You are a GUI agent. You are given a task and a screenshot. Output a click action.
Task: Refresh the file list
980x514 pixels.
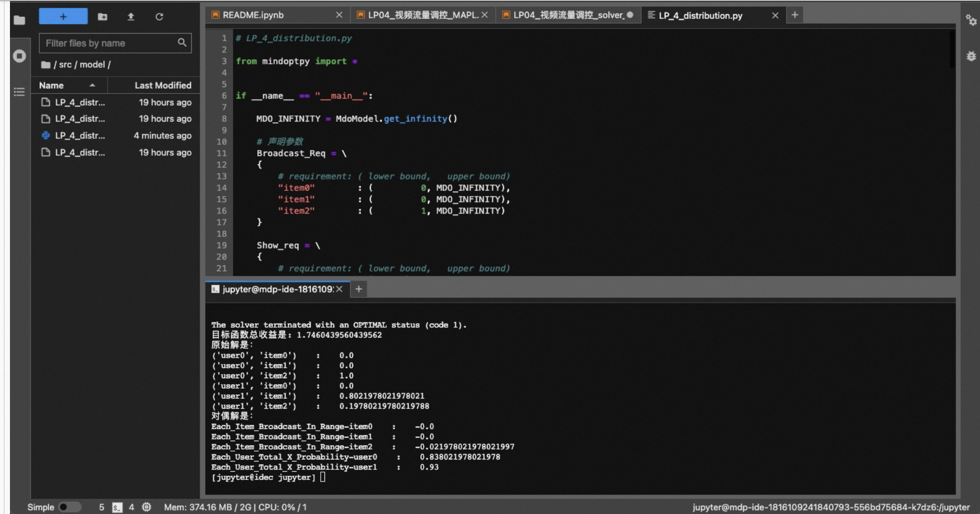tap(159, 17)
